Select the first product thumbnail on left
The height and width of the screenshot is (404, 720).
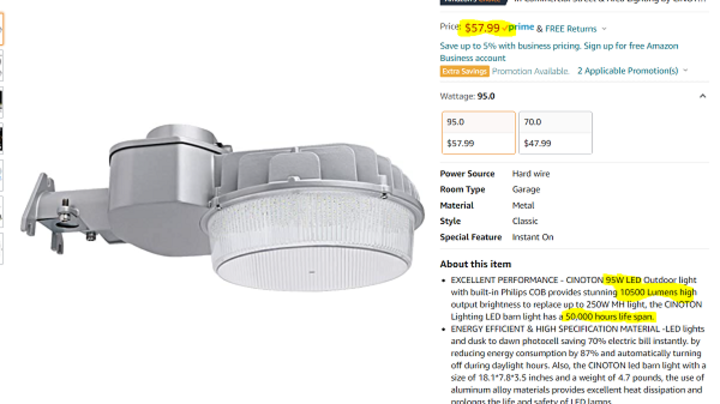click(x=1, y=29)
